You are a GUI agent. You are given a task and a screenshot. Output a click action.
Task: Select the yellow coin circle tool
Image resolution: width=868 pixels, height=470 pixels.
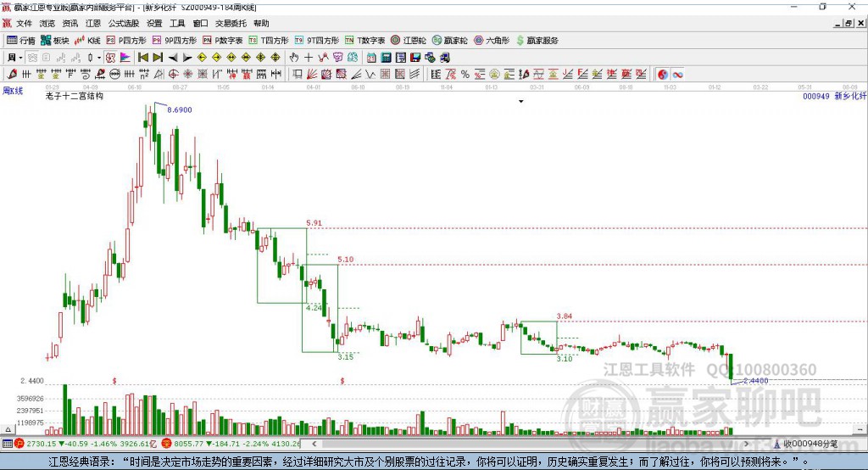point(494,75)
